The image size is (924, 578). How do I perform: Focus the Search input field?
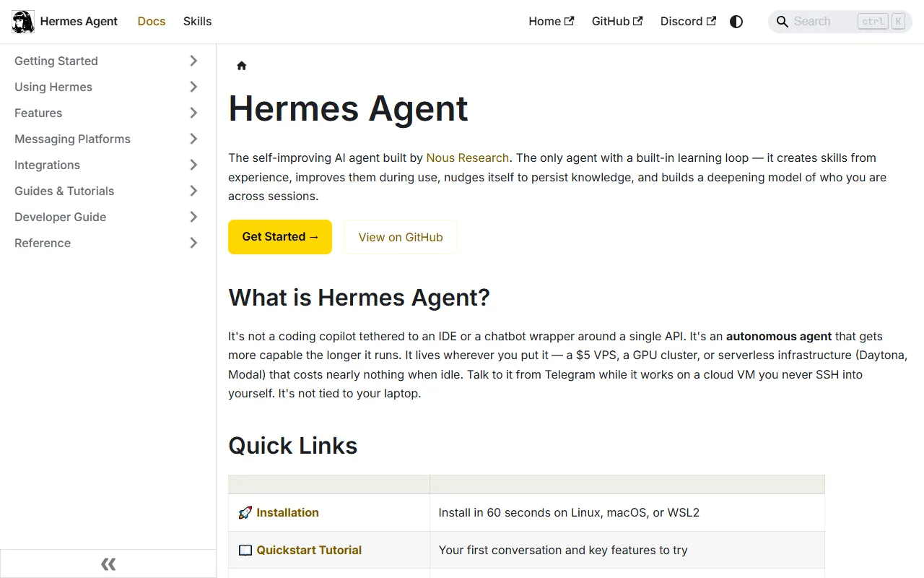point(823,22)
